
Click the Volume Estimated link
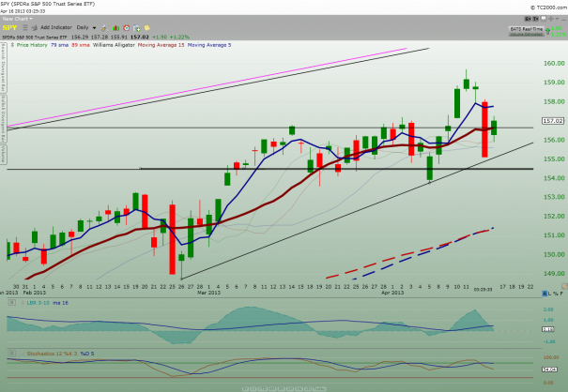(x=527, y=35)
